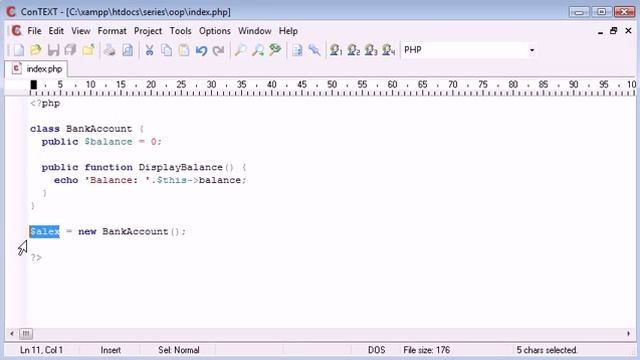Viewport: 640px width, 360px height.
Task: Click the ConTEXT logo in title bar
Action: (x=11, y=11)
